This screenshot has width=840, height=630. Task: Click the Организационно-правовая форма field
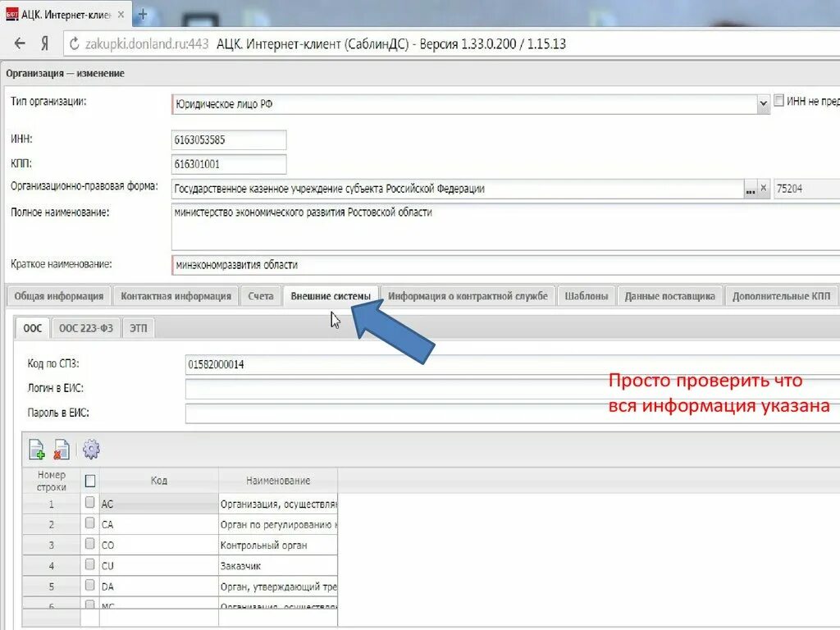(x=458, y=189)
